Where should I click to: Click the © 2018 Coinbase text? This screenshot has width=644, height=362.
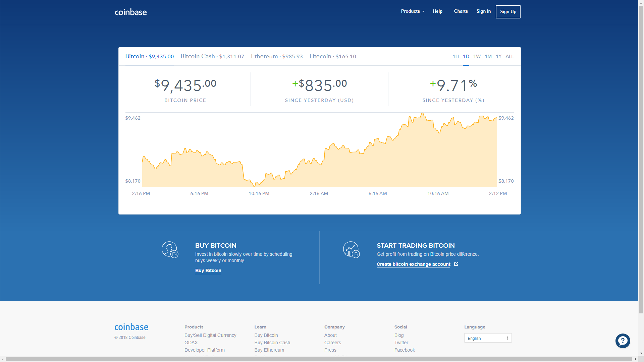[x=130, y=338]
